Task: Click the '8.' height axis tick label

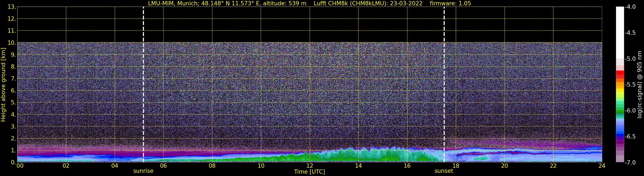Action: (x=13, y=67)
